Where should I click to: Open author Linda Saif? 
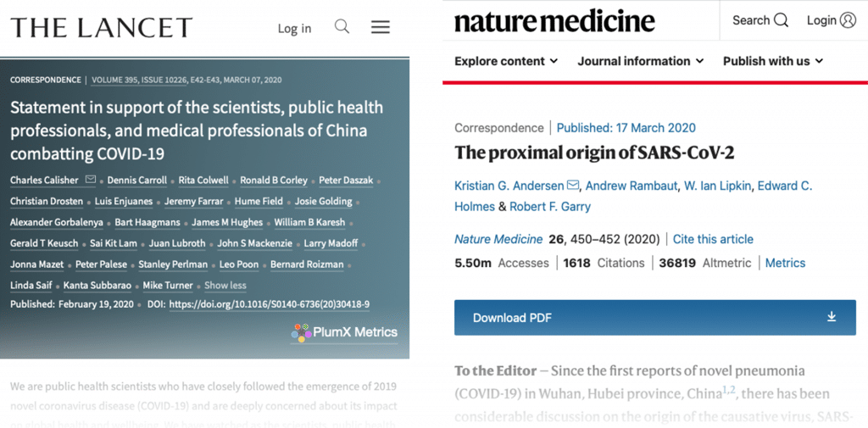(31, 285)
